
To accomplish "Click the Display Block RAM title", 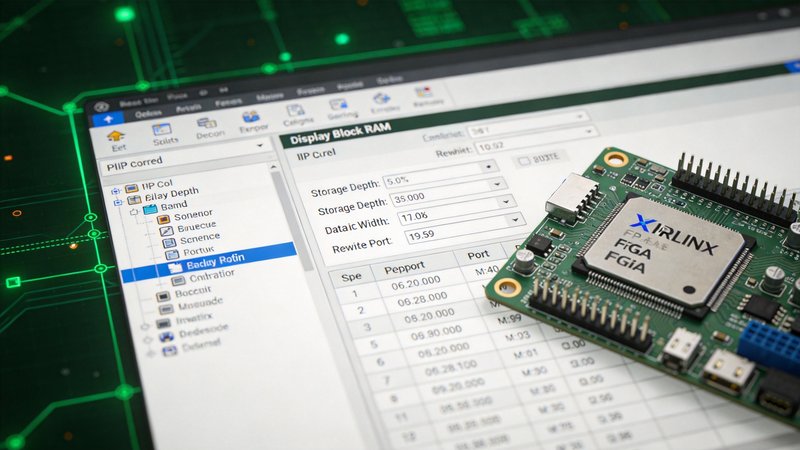I will pos(340,133).
